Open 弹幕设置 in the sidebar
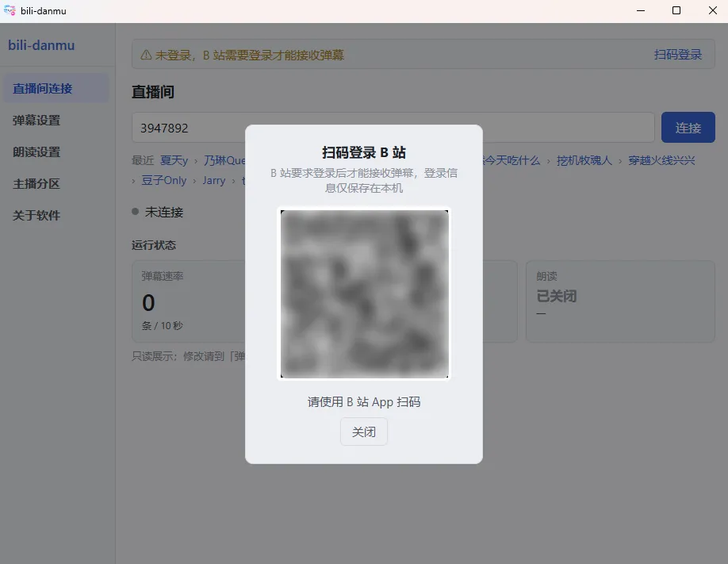Image resolution: width=728 pixels, height=564 pixels. click(56, 120)
